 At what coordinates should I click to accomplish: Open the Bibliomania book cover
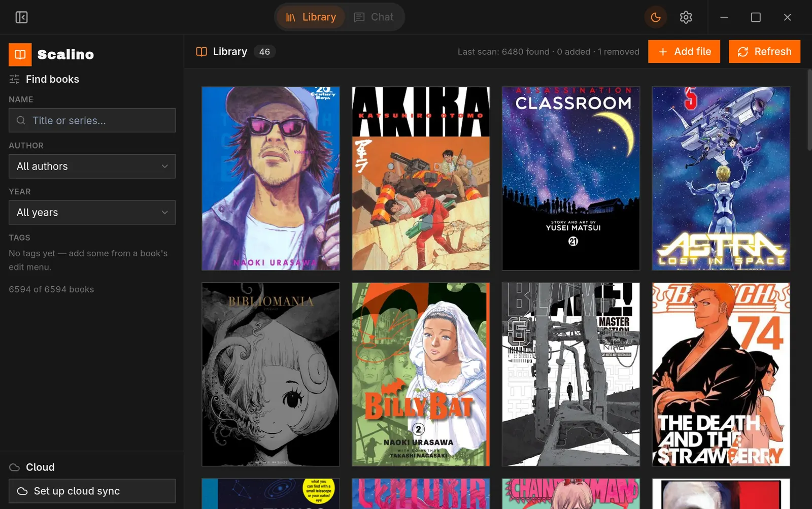(270, 375)
